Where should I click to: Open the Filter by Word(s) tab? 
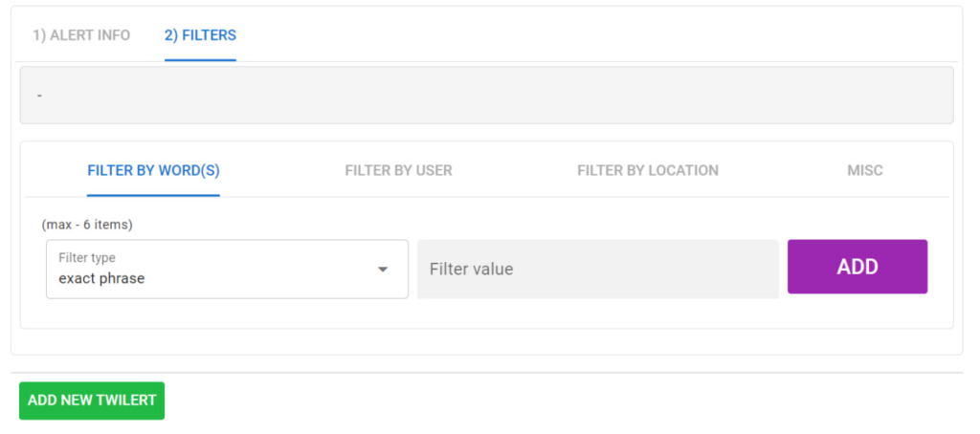point(153,170)
